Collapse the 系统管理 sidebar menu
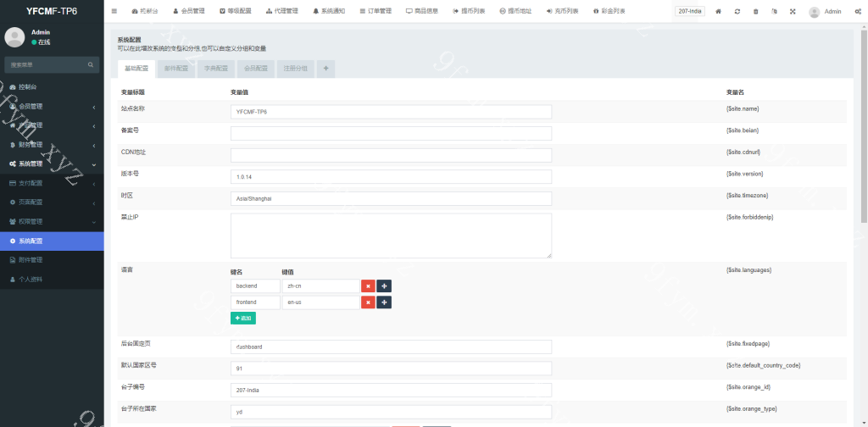The height and width of the screenshot is (427, 868). tap(52, 164)
